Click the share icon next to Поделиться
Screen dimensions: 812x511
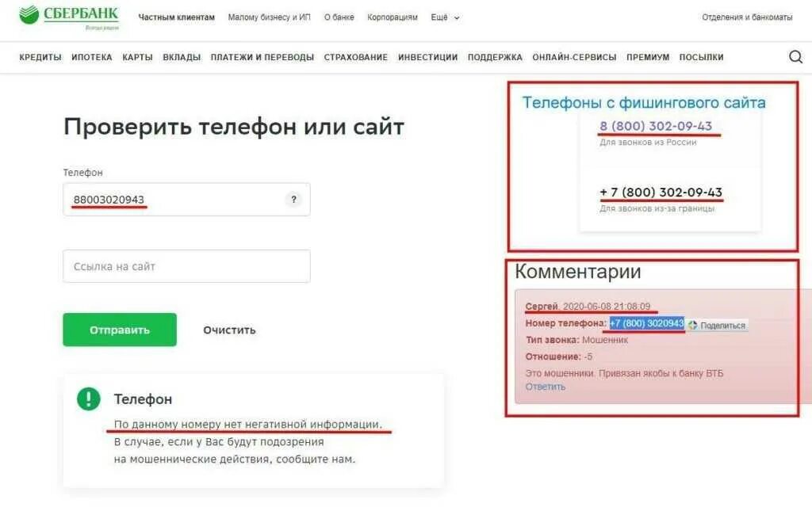point(692,326)
